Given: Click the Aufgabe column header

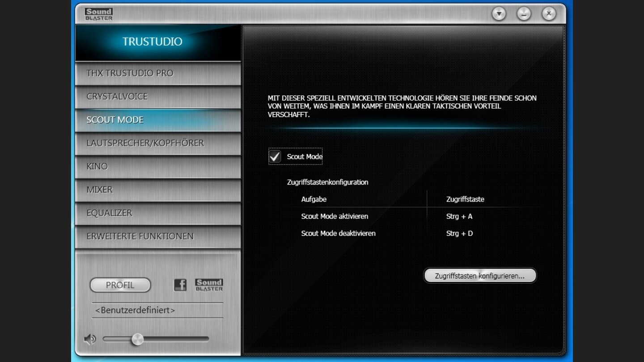Looking at the screenshot, I should pyautogui.click(x=314, y=199).
